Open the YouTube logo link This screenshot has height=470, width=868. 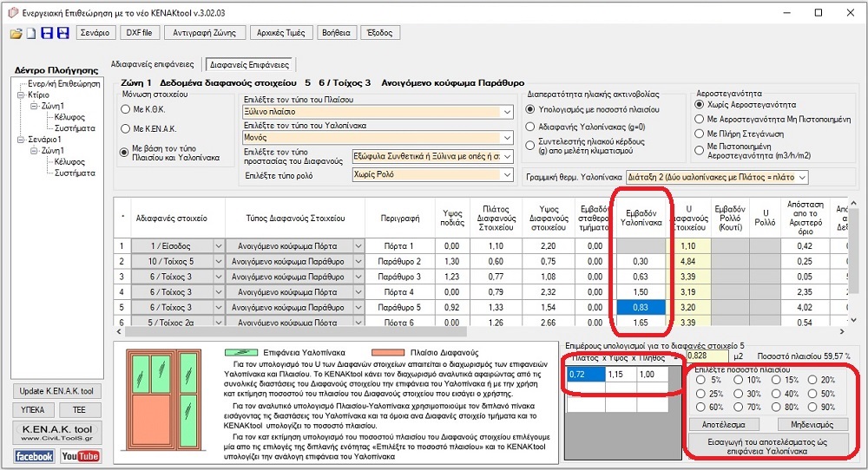pyautogui.click(x=80, y=456)
